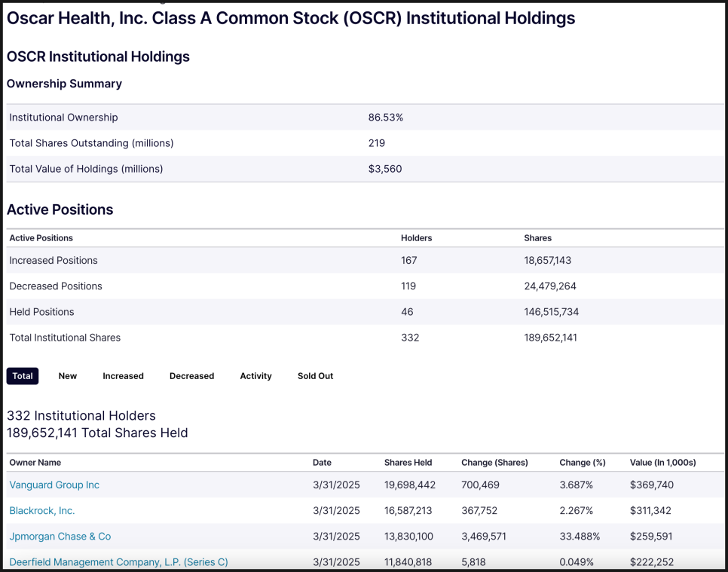Viewport: 728px width, 572px height.
Task: Show the Decreased holders tab
Action: (191, 376)
